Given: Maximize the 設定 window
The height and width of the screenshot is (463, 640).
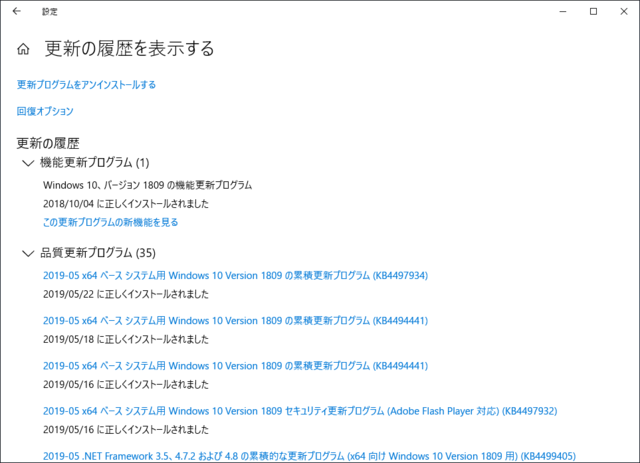Looking at the screenshot, I should pyautogui.click(x=593, y=11).
